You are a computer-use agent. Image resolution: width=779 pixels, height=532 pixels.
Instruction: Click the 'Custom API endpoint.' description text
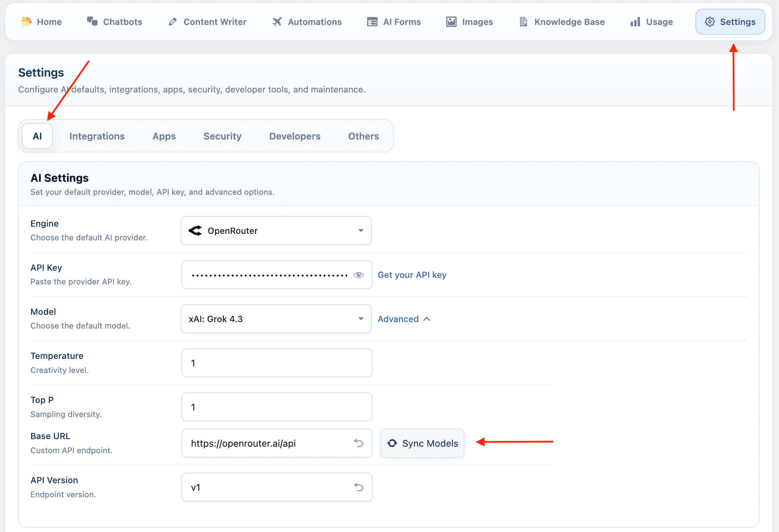click(71, 450)
